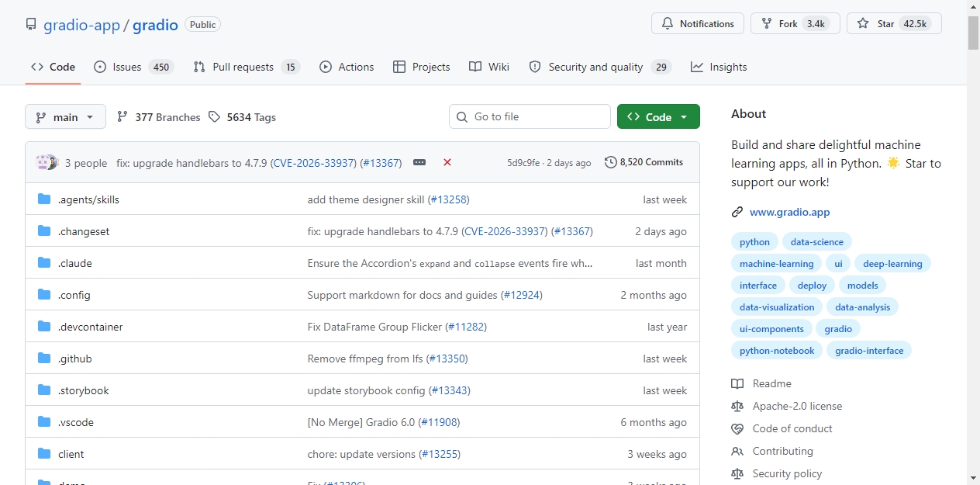Select the machine-learning topic tag

pyautogui.click(x=776, y=264)
